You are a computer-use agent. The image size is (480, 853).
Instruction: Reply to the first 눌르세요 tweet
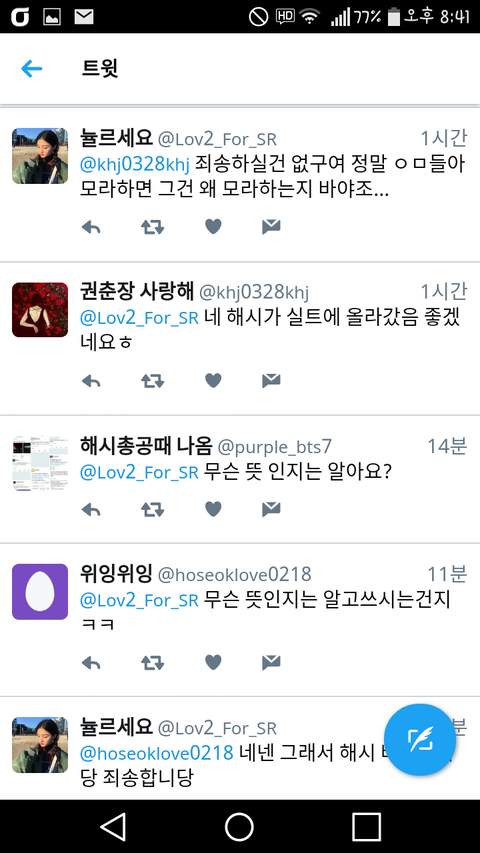pos(91,227)
